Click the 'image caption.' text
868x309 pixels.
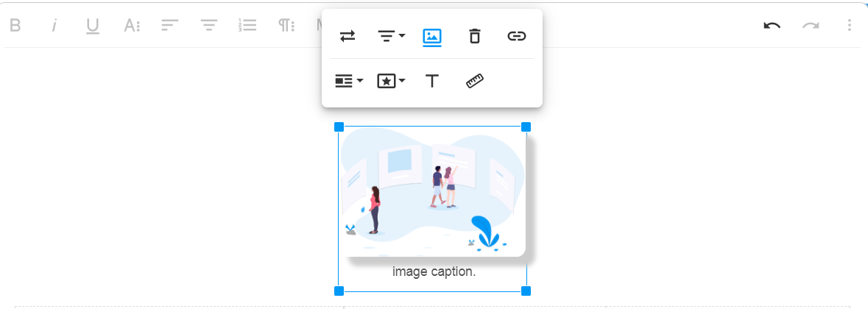[434, 271]
